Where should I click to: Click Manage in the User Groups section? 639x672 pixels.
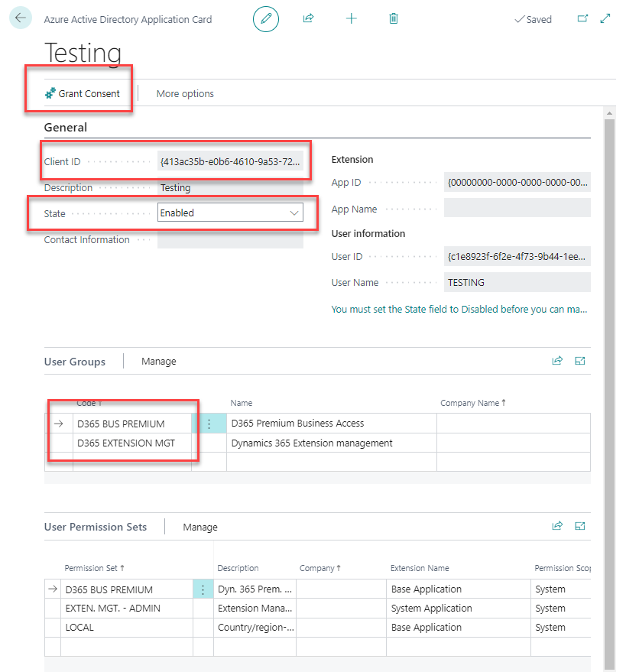click(158, 360)
